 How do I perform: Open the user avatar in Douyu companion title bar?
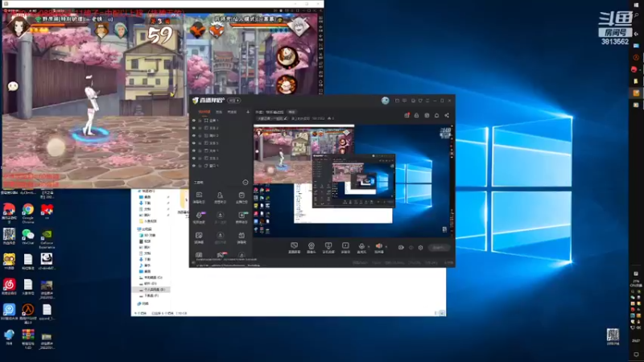(x=386, y=101)
